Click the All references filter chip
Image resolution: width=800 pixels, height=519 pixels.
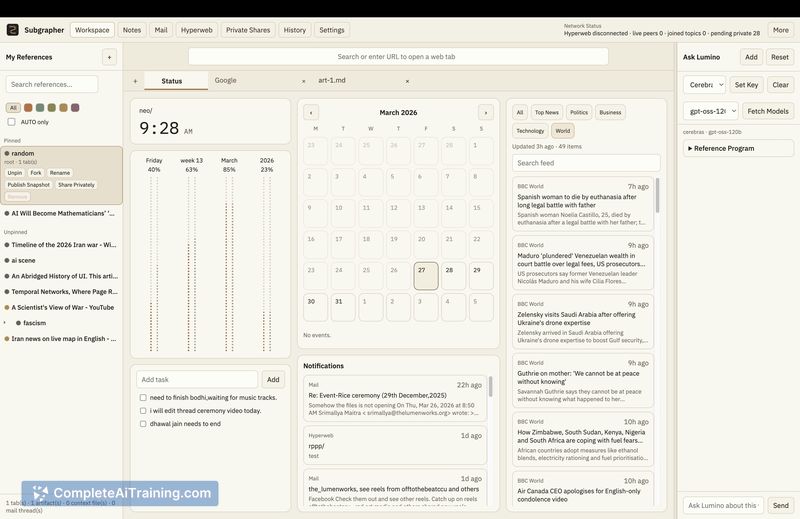point(13,108)
